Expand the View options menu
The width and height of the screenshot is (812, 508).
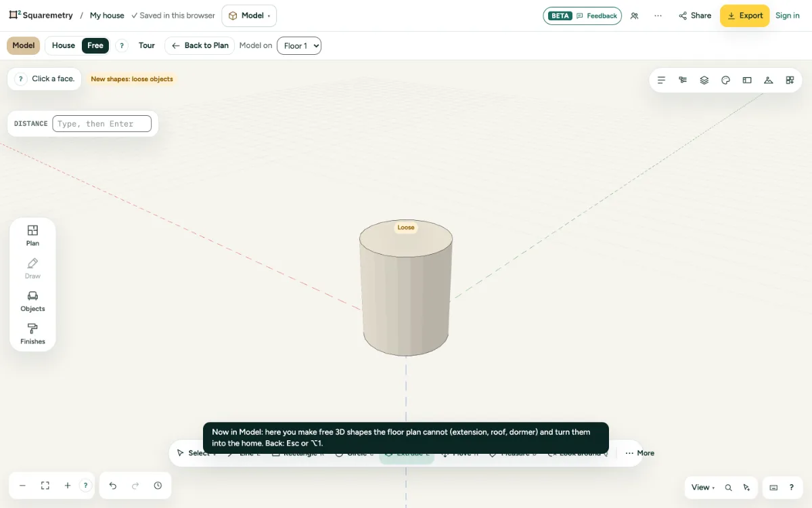[703, 487]
